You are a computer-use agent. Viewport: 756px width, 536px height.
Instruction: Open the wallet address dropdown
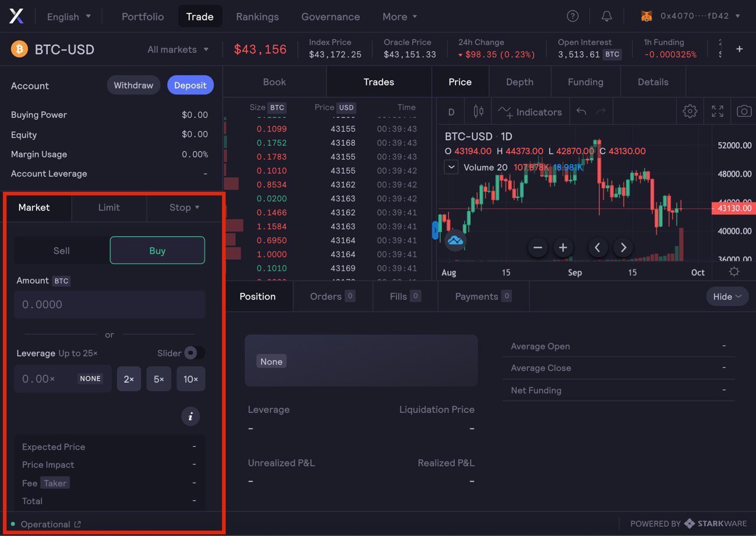tap(700, 17)
